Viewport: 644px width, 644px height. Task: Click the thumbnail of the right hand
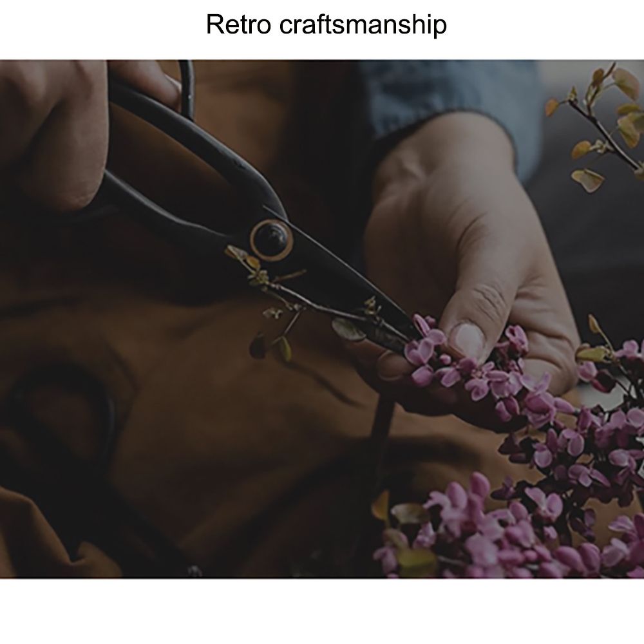[468, 341]
